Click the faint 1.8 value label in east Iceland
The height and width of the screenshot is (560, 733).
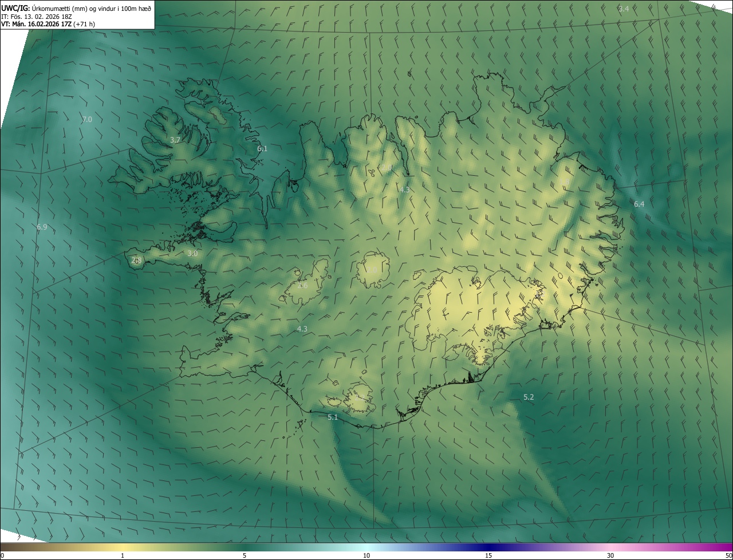click(564, 182)
